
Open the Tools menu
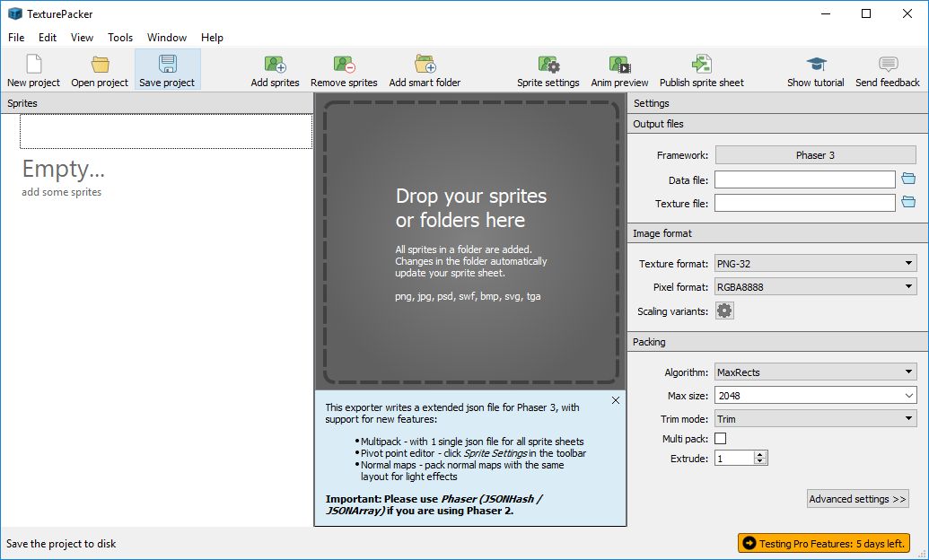tap(120, 38)
